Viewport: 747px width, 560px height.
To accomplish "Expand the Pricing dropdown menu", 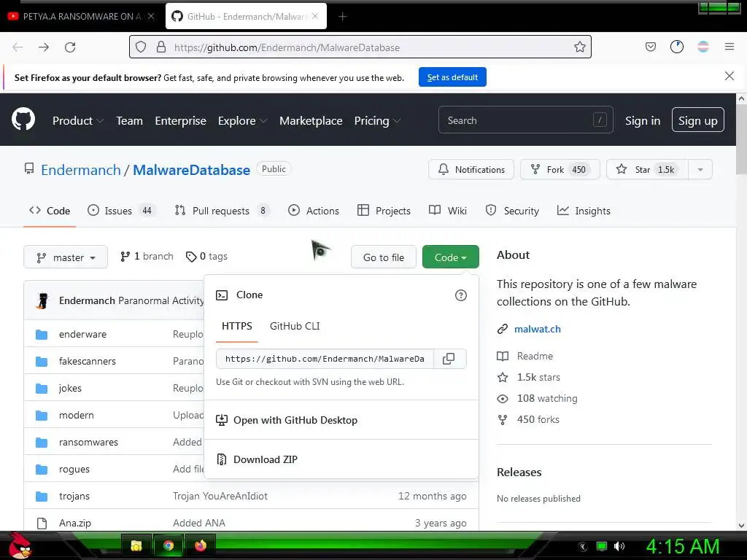I will click(x=377, y=121).
